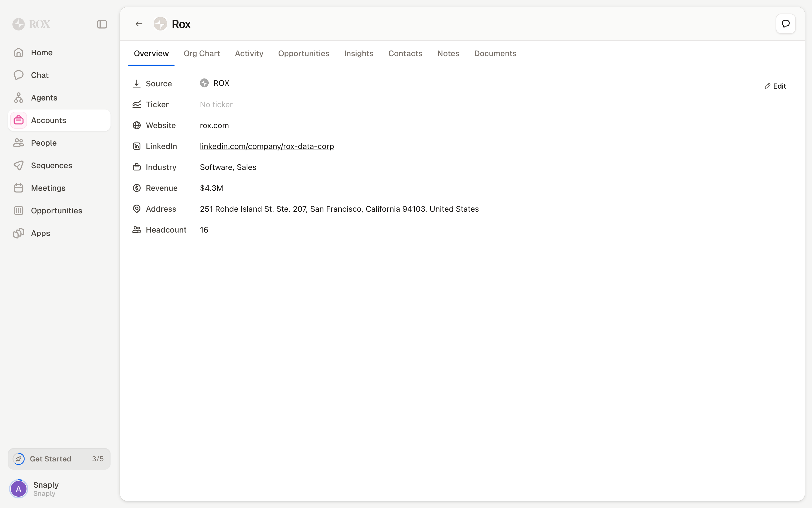812x508 pixels.
Task: Click the Address pin icon
Action: click(136, 209)
